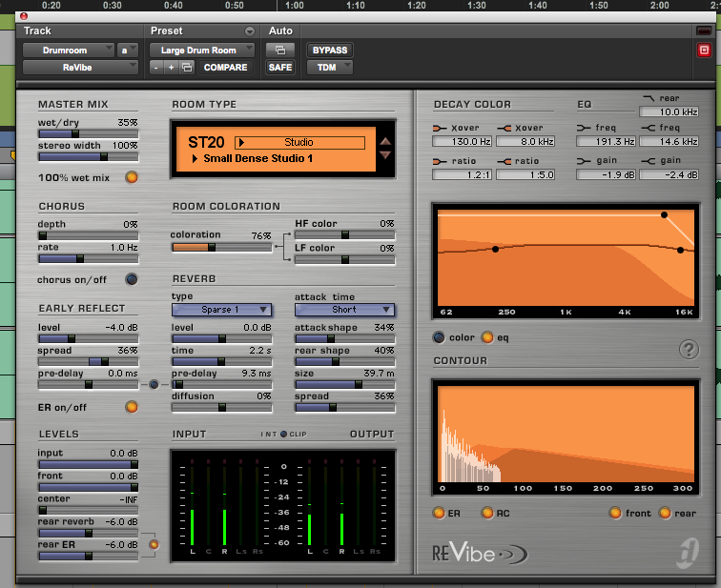
Task: Click the SAFE automation button
Action: [x=280, y=68]
